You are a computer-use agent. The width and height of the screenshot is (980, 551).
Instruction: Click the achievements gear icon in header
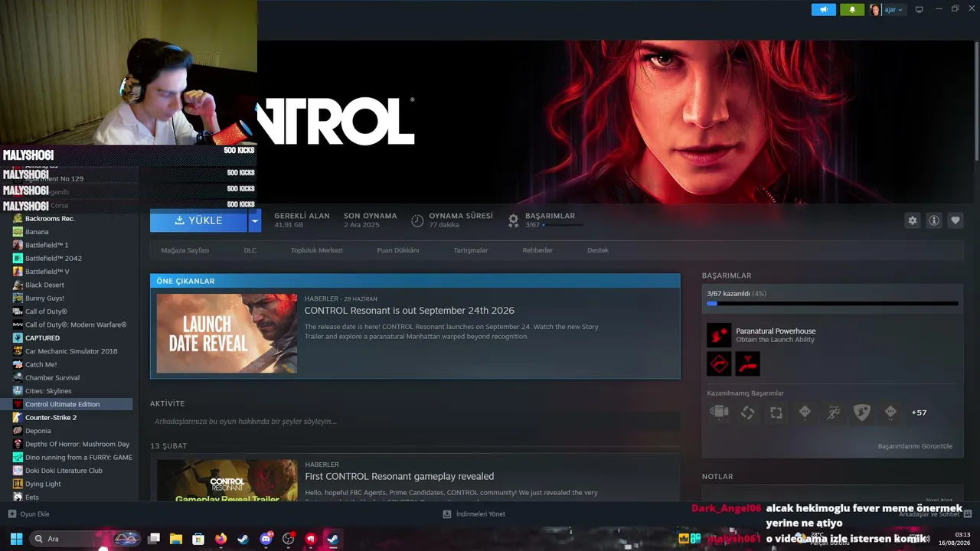tap(514, 220)
